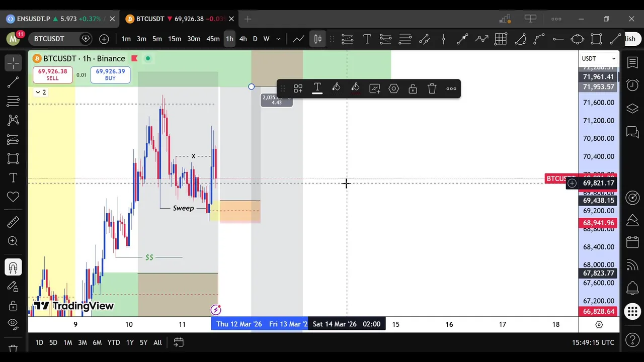Select the line chart type icon
Screen dimensions: 644x362
point(298,39)
